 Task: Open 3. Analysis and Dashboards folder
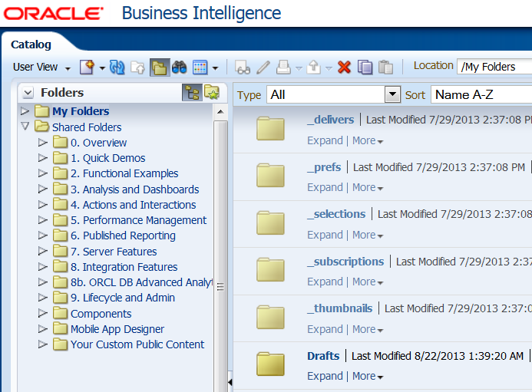coord(134,189)
